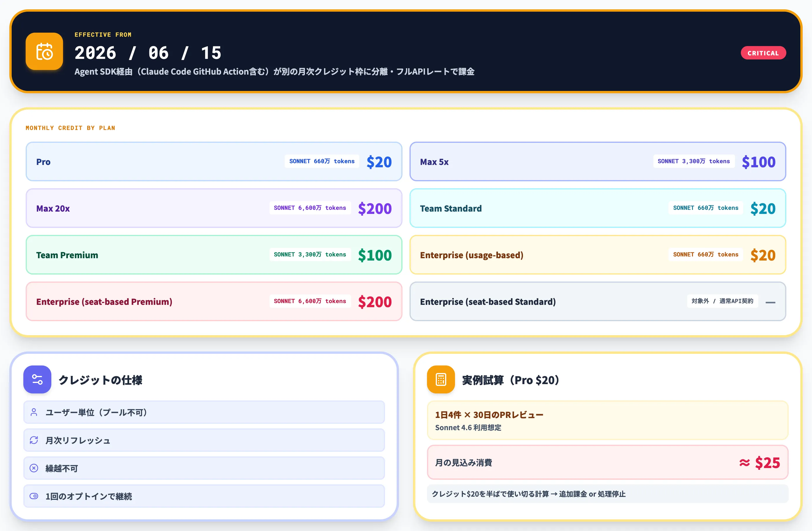Image resolution: width=812 pixels, height=531 pixels.
Task: Click the $20 price in Team Standard card
Action: click(763, 209)
